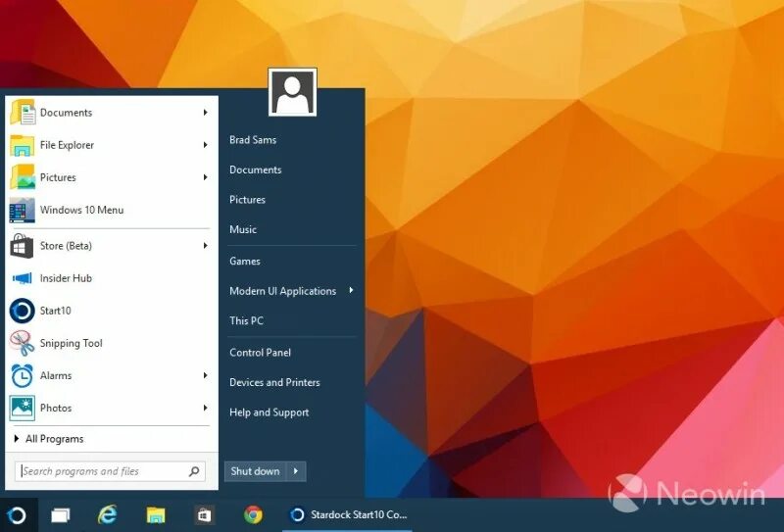Click the Insider Hub megaphone icon
Viewport: 784px width, 532px height.
[22, 278]
